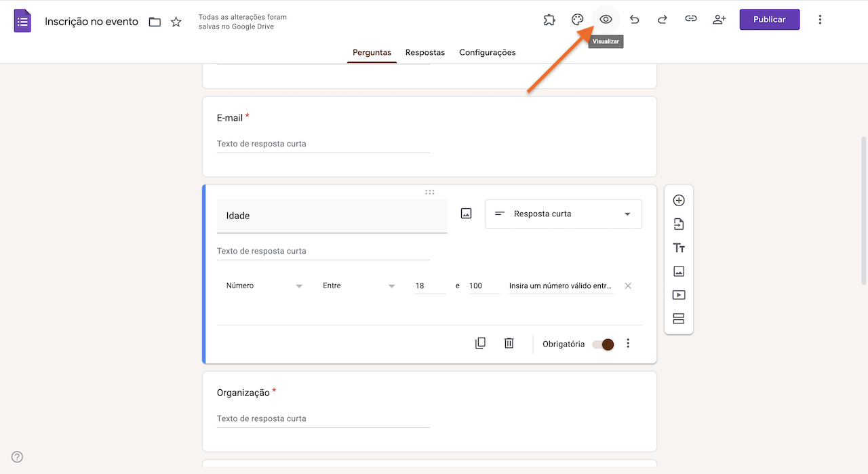Open the form preview (Visualizar)
This screenshot has width=868, height=474.
pos(606,19)
